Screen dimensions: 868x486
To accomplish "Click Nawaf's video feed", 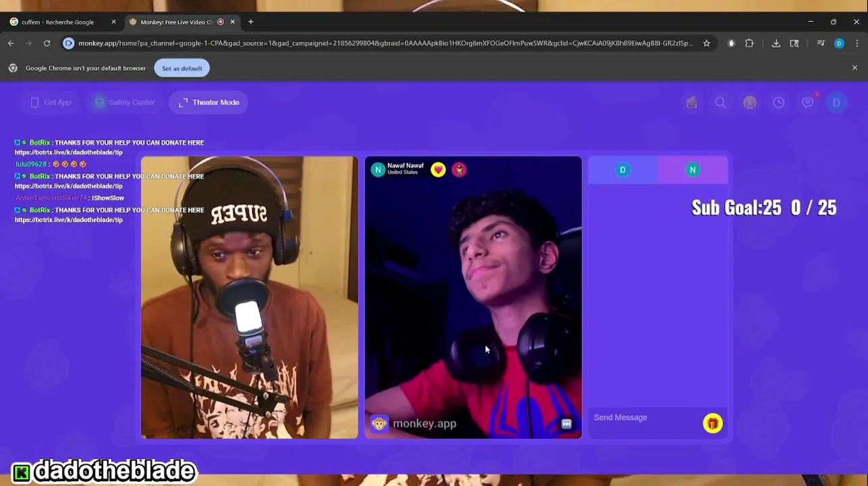I will click(473, 298).
